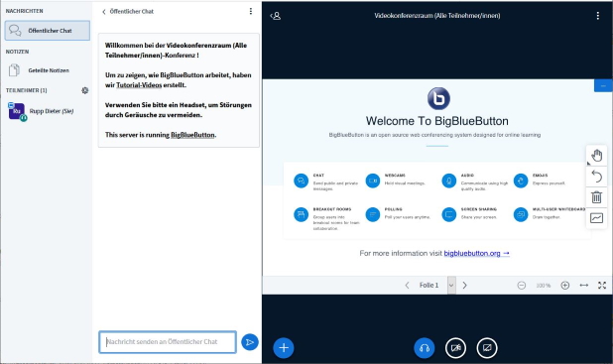The image size is (613, 364).
Task: Make presentation fullscreen
Action: tap(602, 286)
